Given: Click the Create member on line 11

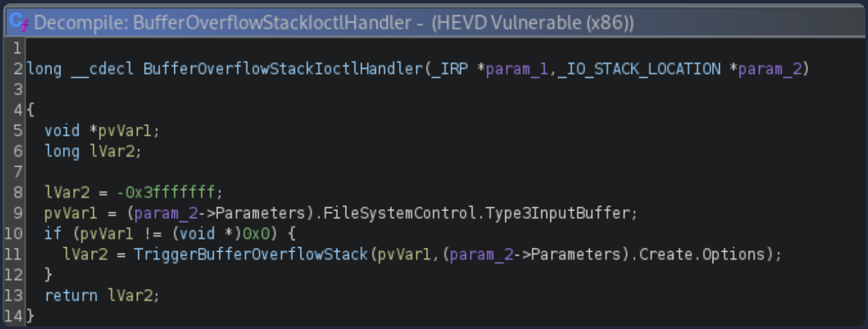Looking at the screenshot, I should 663,254.
